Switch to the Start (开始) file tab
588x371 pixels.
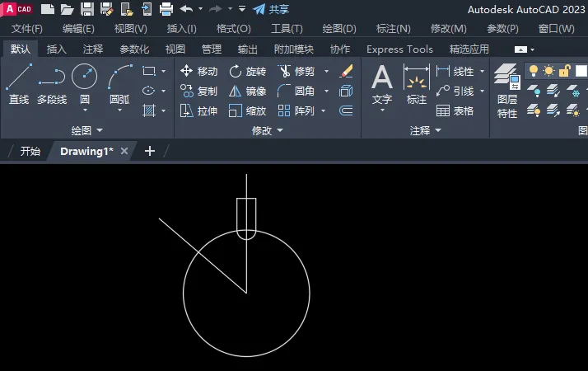(30, 151)
